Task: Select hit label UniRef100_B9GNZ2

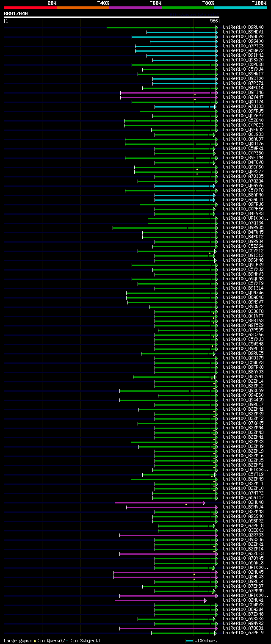Action: 243,307
